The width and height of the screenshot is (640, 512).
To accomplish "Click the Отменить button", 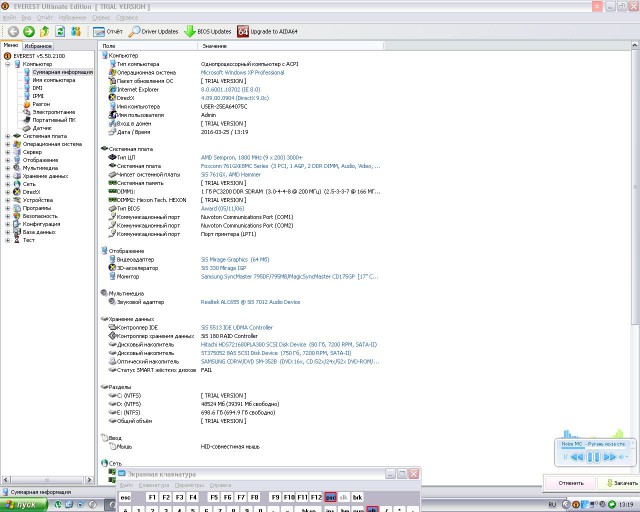I will coord(571,483).
